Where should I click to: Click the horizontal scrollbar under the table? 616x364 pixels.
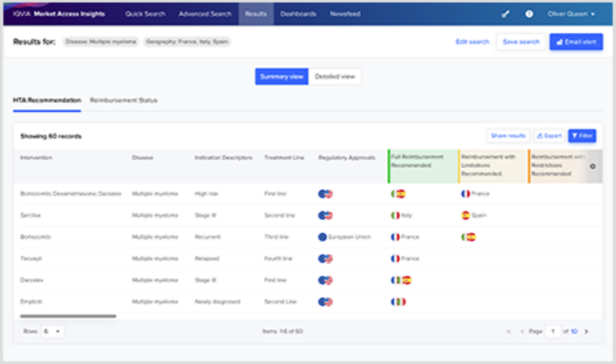coord(68,315)
